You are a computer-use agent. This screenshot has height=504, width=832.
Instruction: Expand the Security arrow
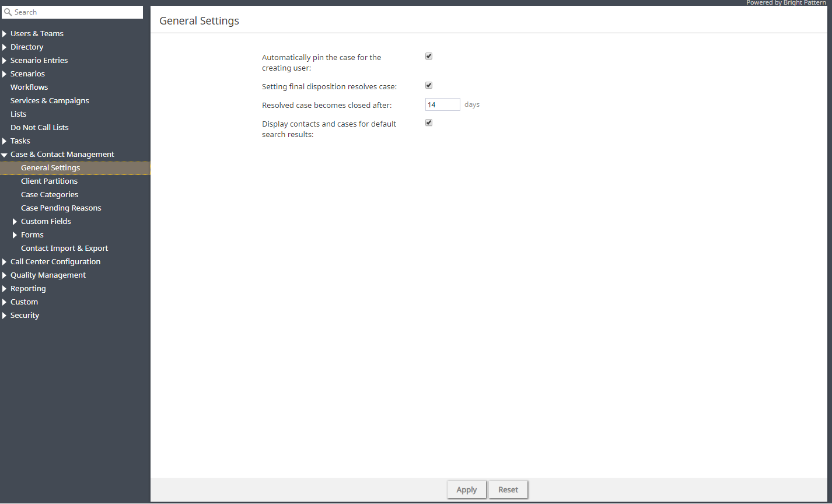(5, 316)
